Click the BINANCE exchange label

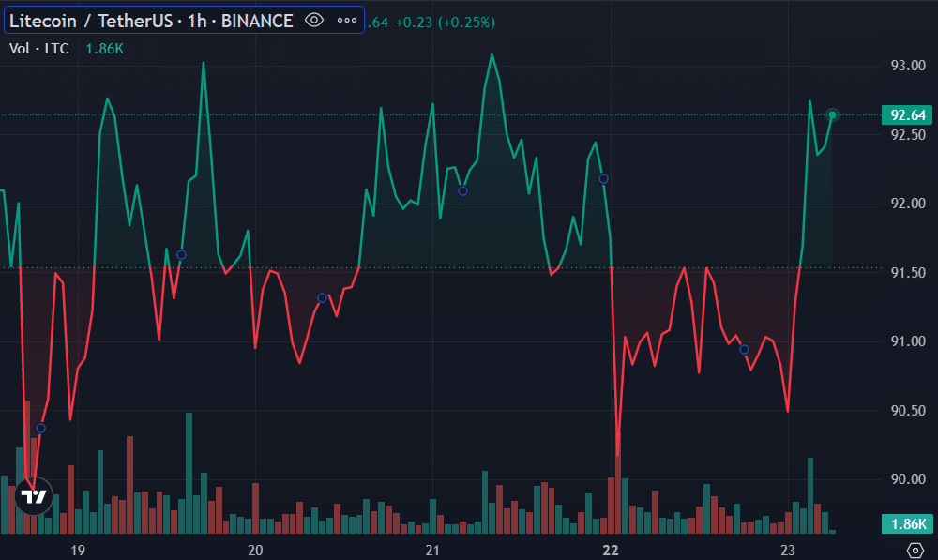coord(257,21)
